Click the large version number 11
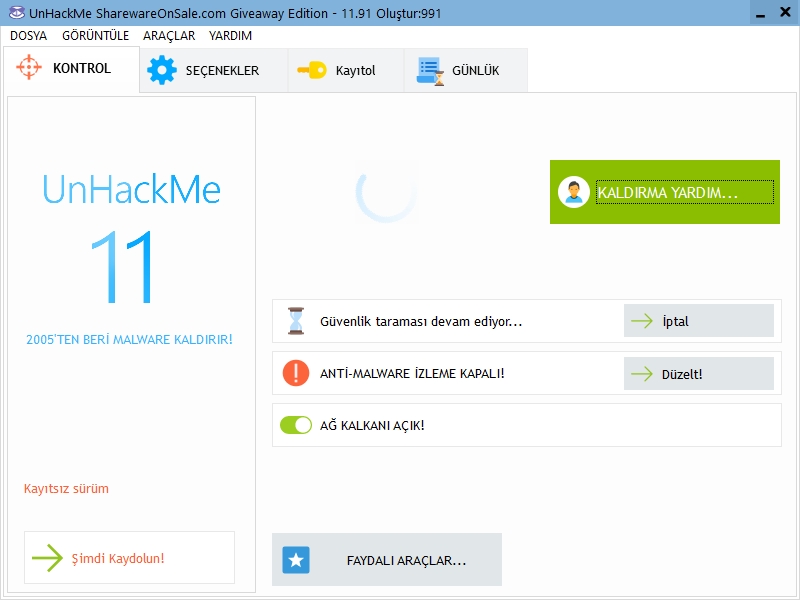The image size is (800, 600). click(x=122, y=266)
